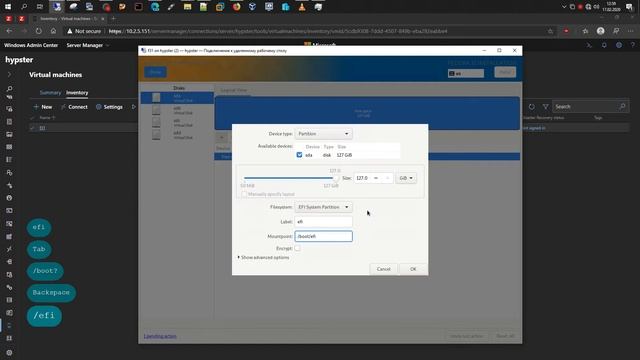The width and height of the screenshot is (640, 360).
Task: Click the free space bar in installer
Action: [367, 113]
